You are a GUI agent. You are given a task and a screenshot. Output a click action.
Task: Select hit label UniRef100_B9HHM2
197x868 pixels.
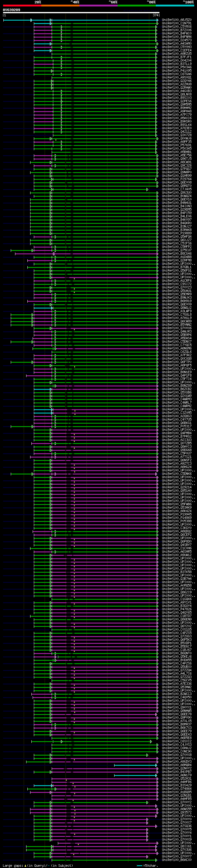177,108
